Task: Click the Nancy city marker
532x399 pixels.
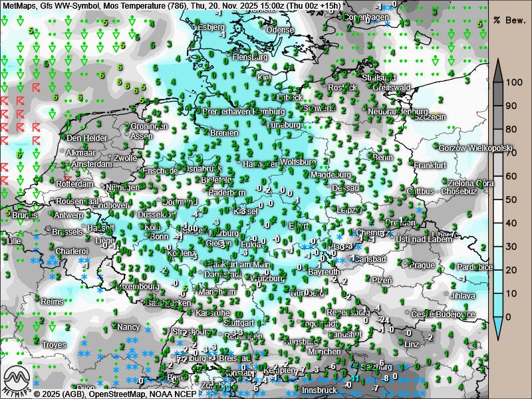Action: pyautogui.click(x=114, y=327)
